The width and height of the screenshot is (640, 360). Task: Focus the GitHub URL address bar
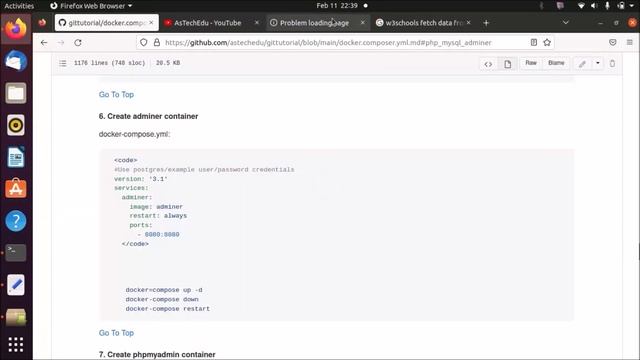pyautogui.click(x=328, y=42)
